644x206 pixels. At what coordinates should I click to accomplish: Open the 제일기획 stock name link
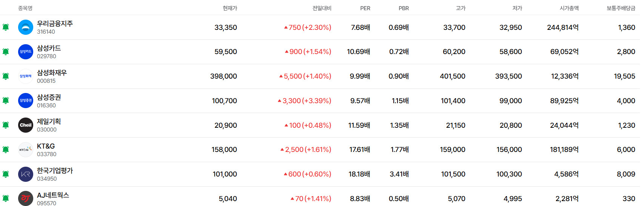point(49,121)
